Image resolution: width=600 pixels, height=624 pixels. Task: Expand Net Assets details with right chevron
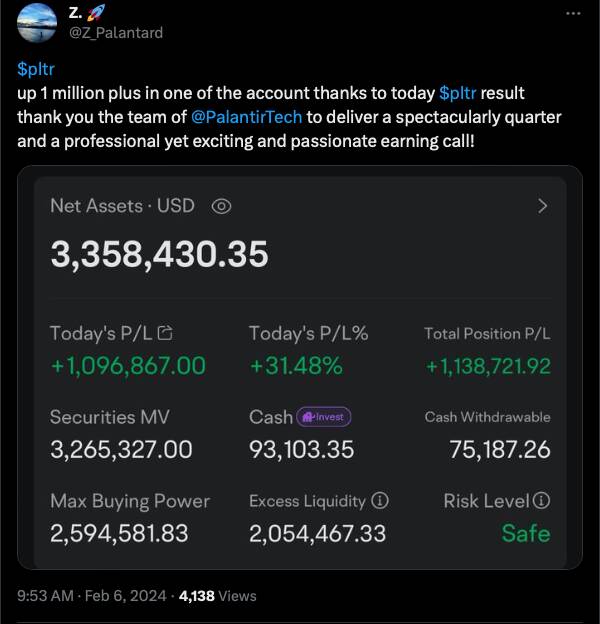click(x=542, y=206)
